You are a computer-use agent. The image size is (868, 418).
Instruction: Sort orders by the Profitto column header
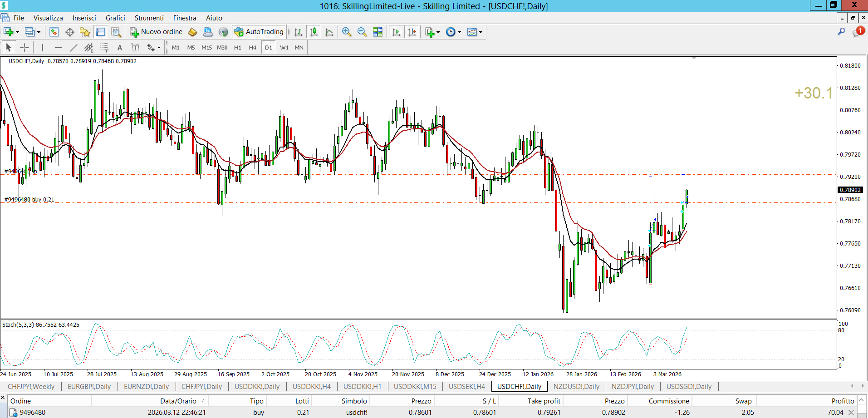[843, 401]
